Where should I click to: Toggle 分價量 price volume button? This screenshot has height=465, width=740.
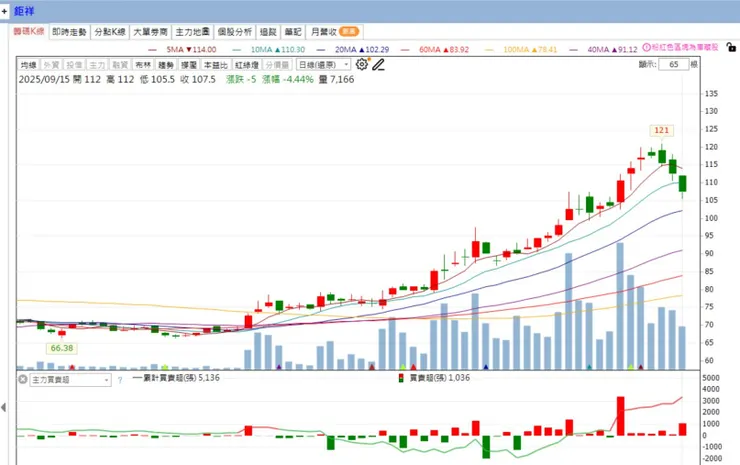(278, 65)
